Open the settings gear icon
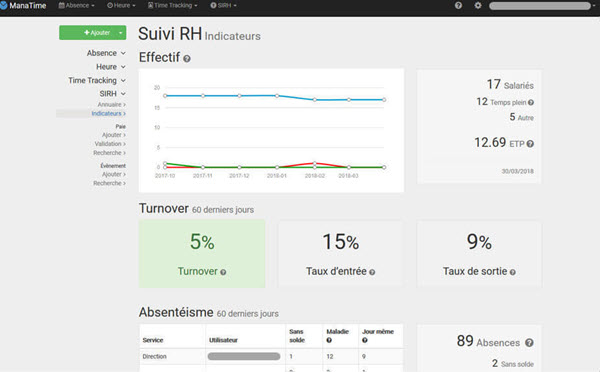The width and height of the screenshot is (600, 372). (478, 5)
